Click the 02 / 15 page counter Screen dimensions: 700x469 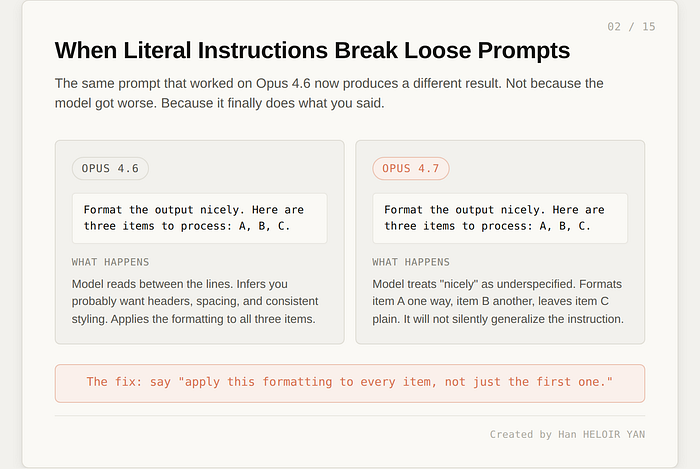pyautogui.click(x=631, y=27)
